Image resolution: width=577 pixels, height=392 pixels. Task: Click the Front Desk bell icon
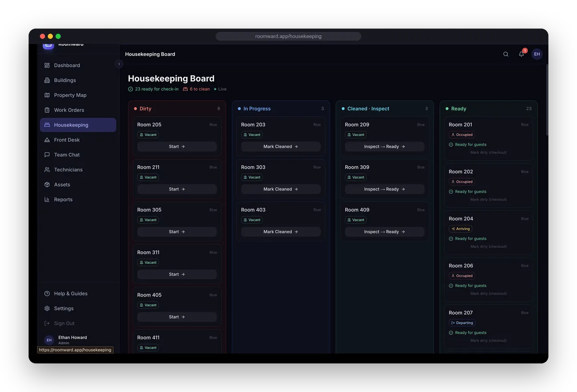click(47, 140)
